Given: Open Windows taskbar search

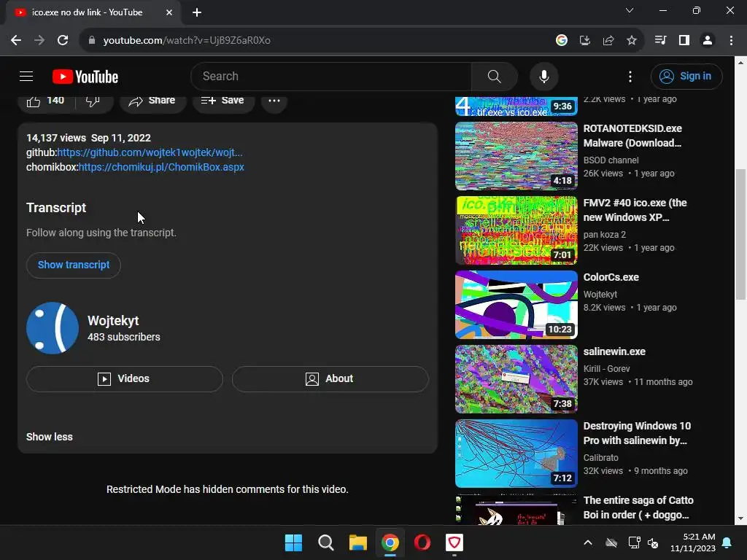Looking at the screenshot, I should (326, 542).
